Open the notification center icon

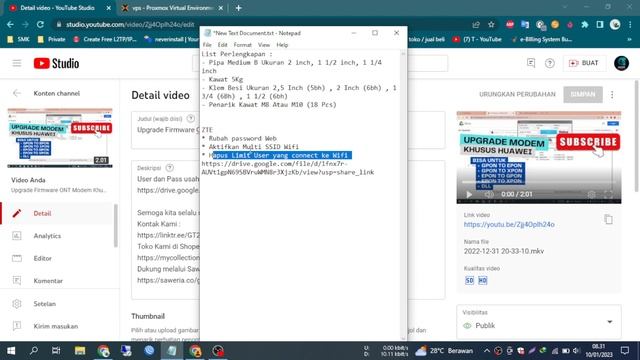(624, 351)
